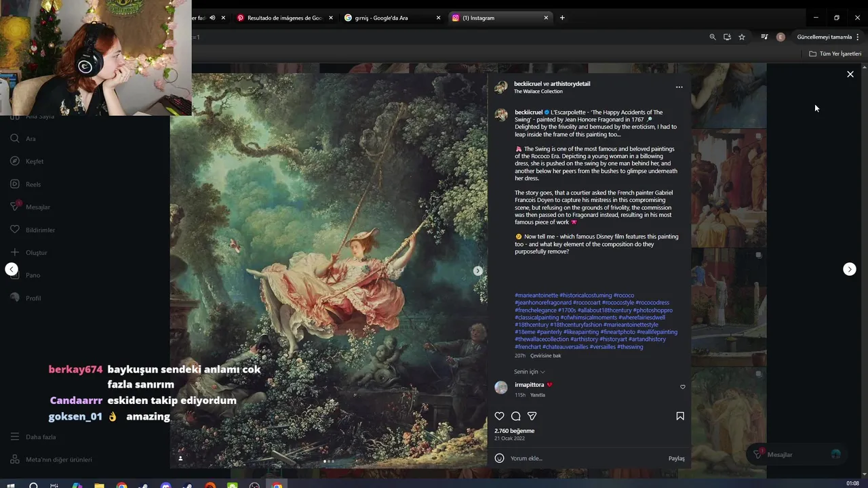This screenshot has height=488, width=868.
Task: Open Profil in sidebar
Action: pyautogui.click(x=25, y=298)
